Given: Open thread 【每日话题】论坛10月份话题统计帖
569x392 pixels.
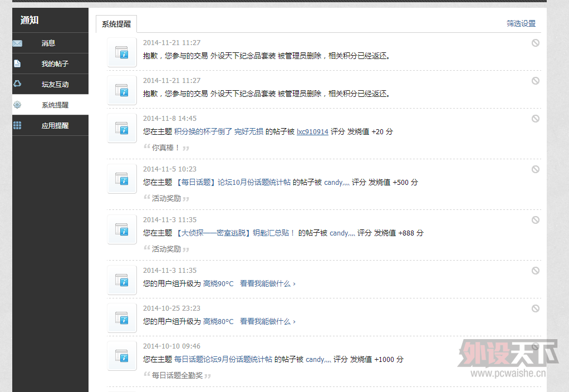Looking at the screenshot, I should tap(233, 182).
